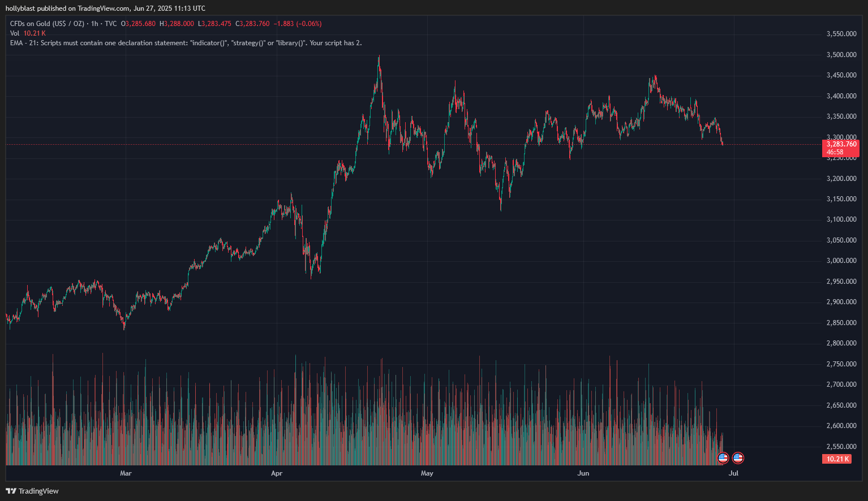Click the 2,800.000 price axis label
Viewport: 868px width, 501px height.
(841, 343)
